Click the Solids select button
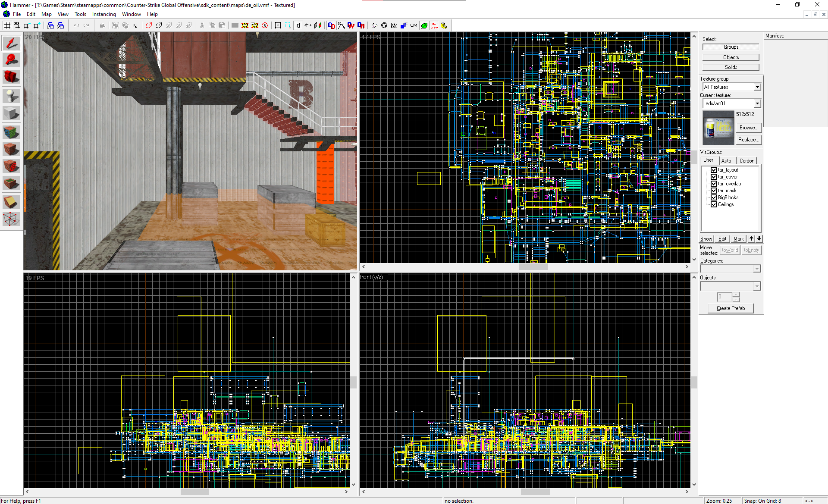The image size is (828, 504). [x=731, y=67]
